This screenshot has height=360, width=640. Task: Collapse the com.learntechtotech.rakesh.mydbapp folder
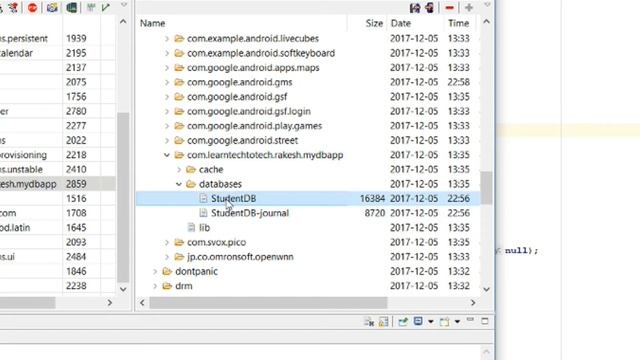coord(167,155)
